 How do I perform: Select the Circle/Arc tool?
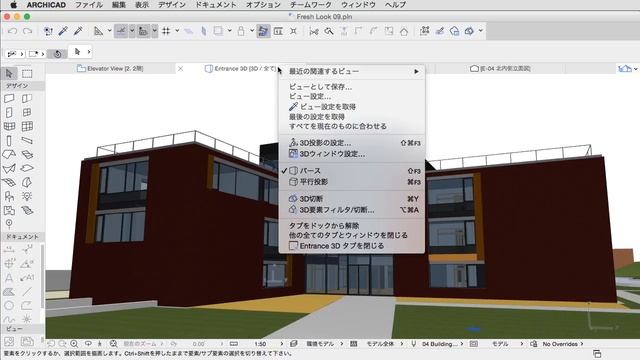tap(9, 306)
